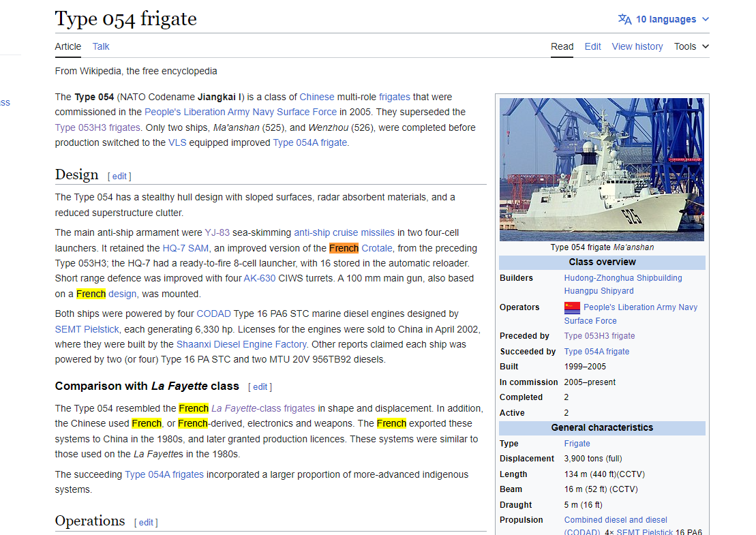The width and height of the screenshot is (756, 535).
Task: Open the Type 053H3 frigates link in intro
Action: coord(97,127)
